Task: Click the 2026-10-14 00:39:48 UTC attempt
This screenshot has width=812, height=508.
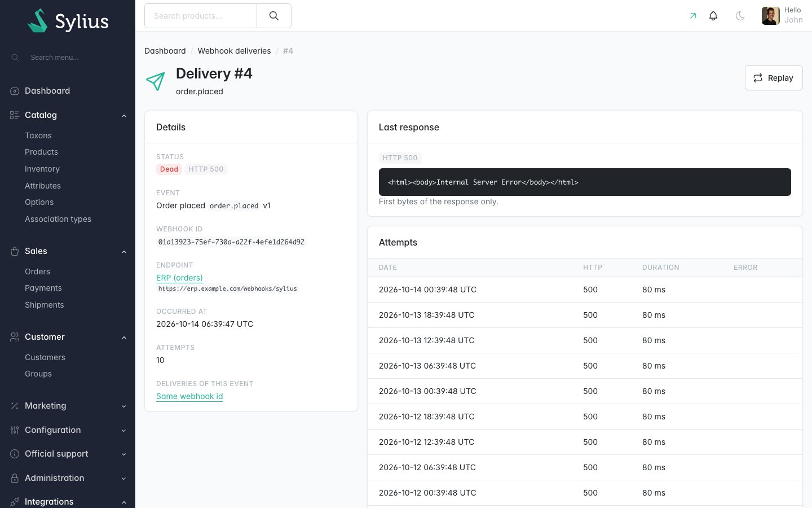Action: [427, 290]
